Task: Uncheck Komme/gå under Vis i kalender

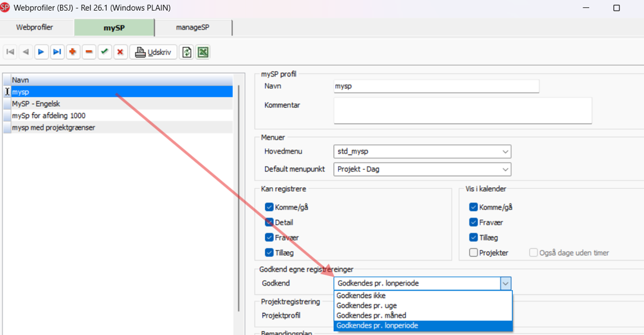Action: click(473, 207)
